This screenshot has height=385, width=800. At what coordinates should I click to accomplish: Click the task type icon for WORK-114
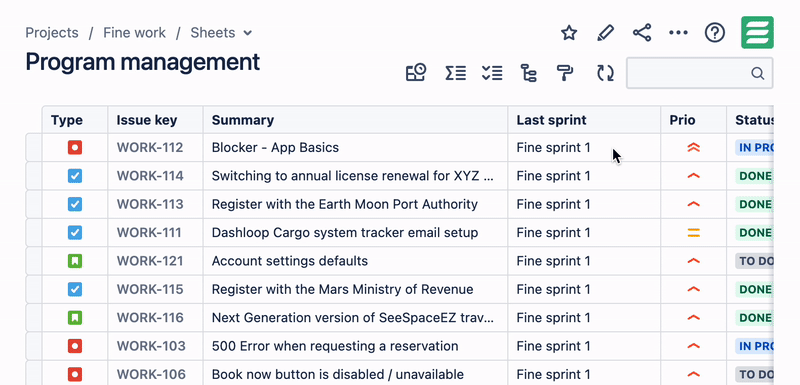point(75,176)
